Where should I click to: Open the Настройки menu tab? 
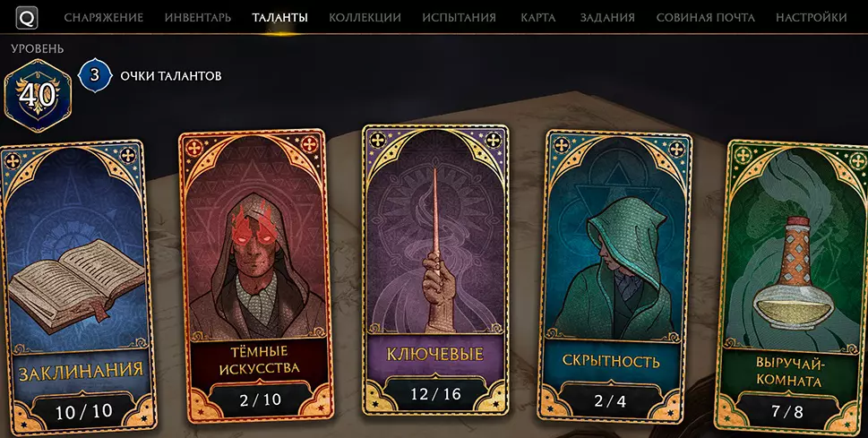[x=811, y=18]
